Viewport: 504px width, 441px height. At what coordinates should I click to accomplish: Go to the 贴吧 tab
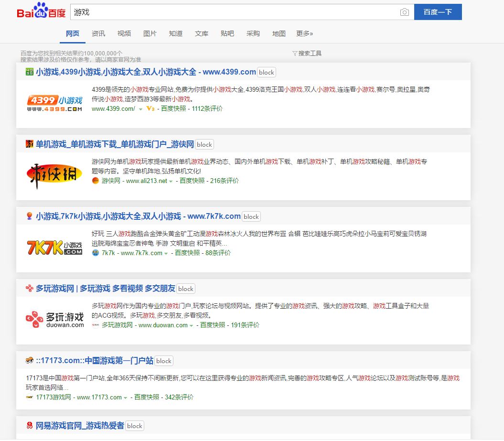[x=227, y=33]
